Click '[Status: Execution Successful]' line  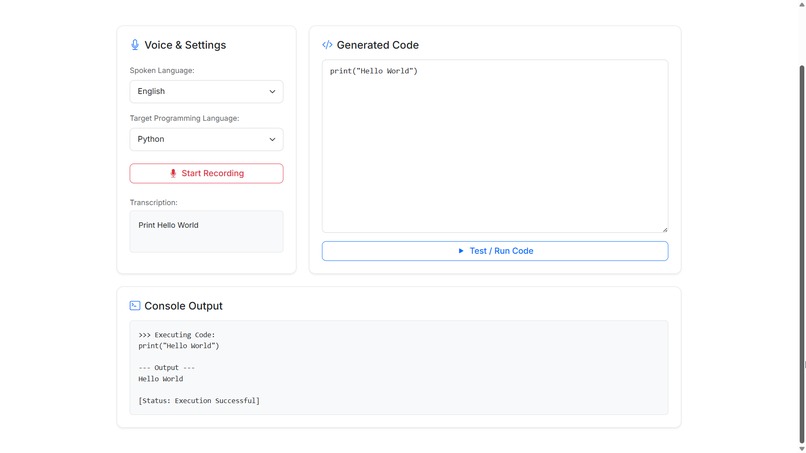pyautogui.click(x=199, y=401)
